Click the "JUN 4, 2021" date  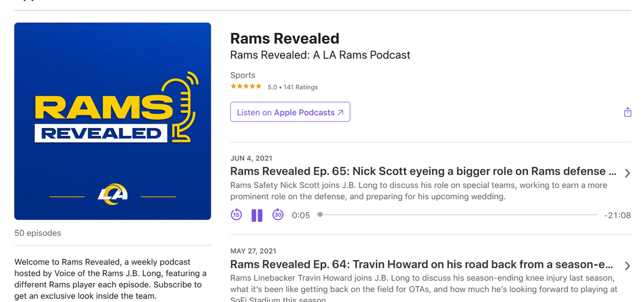coord(251,158)
